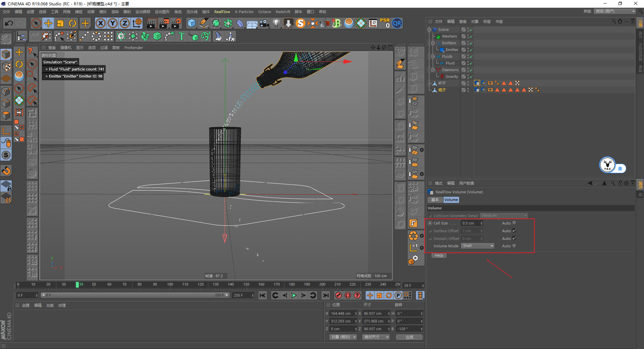Select the Rotate tool in top toolbar

tap(72, 23)
